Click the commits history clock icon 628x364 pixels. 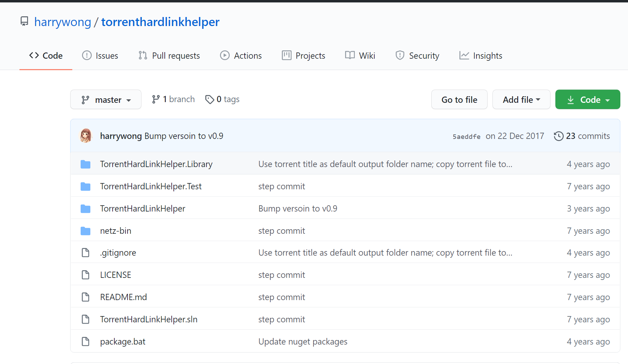[558, 136]
